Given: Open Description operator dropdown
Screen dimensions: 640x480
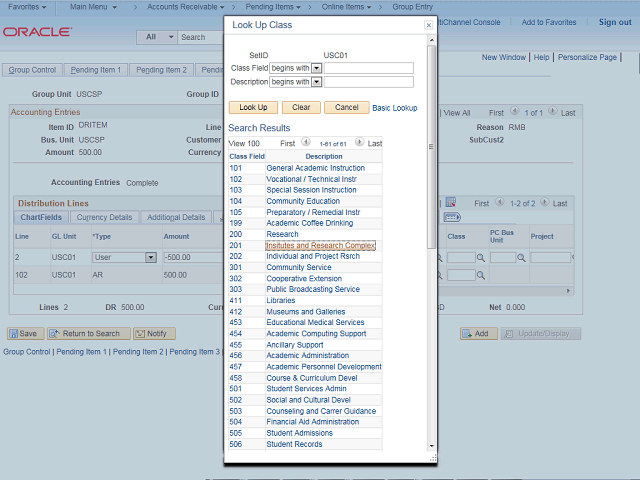Looking at the screenshot, I should pyautogui.click(x=316, y=82).
